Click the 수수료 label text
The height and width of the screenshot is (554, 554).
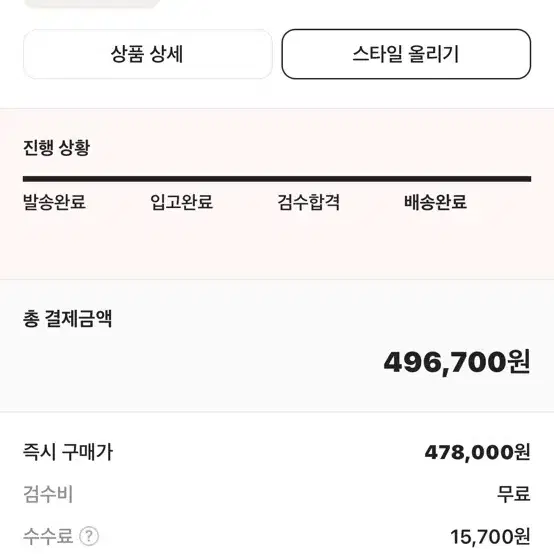pyautogui.click(x=48, y=536)
